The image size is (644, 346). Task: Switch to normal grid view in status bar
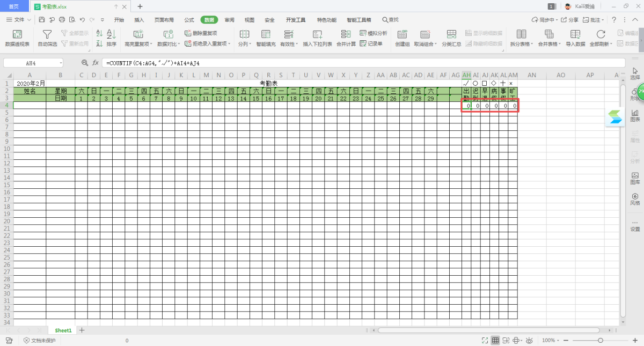[495, 341]
